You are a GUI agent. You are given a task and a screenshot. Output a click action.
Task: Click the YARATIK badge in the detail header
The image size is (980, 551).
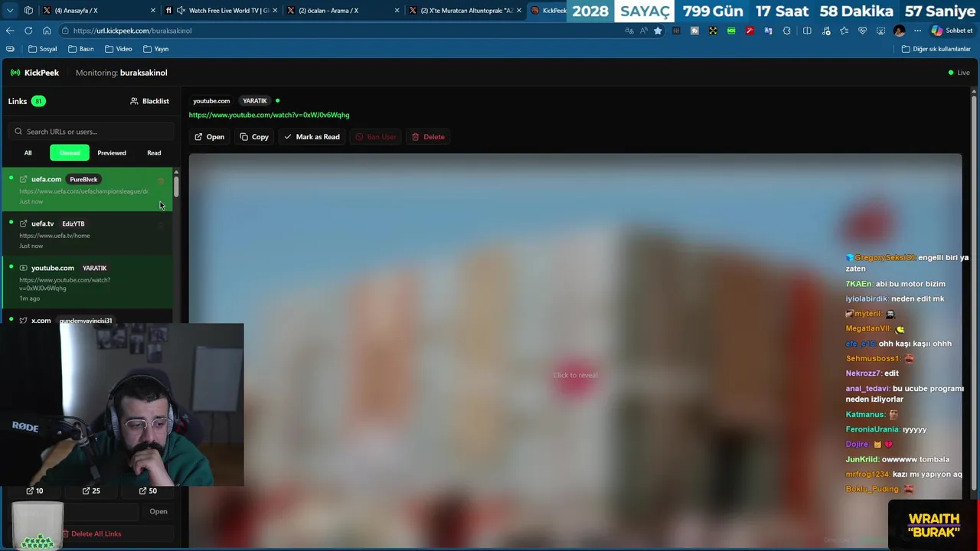click(x=255, y=101)
